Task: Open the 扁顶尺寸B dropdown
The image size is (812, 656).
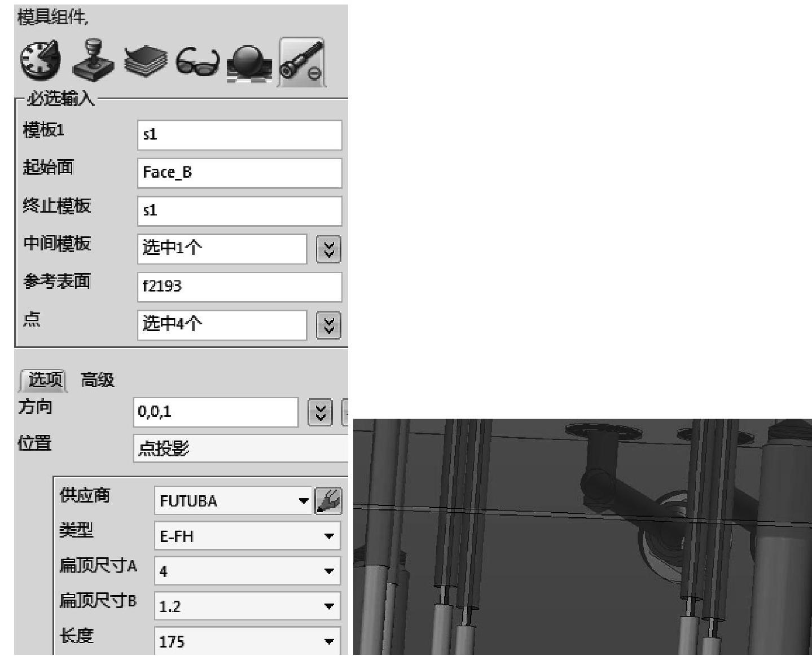Action: point(248,606)
